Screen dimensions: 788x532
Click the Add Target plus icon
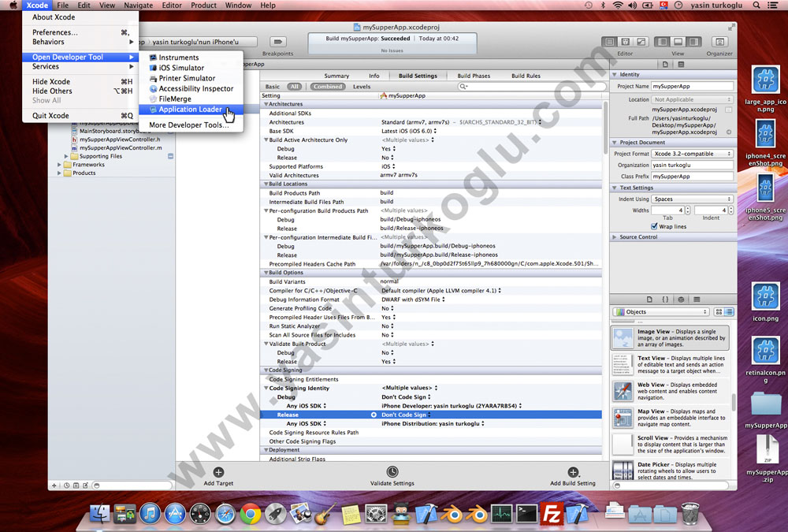218,472
